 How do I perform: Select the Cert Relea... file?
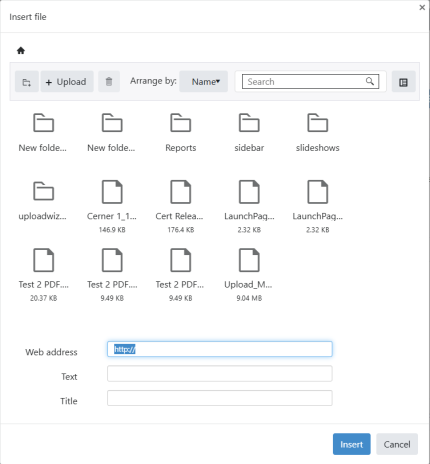point(181,207)
